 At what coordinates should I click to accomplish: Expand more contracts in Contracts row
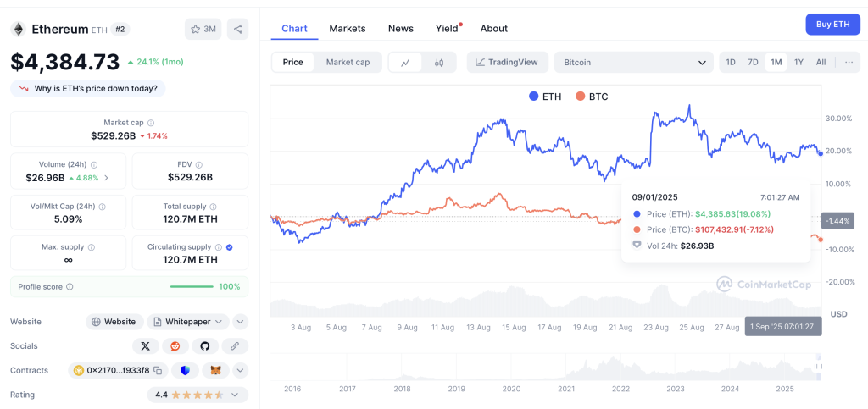pyautogui.click(x=240, y=370)
